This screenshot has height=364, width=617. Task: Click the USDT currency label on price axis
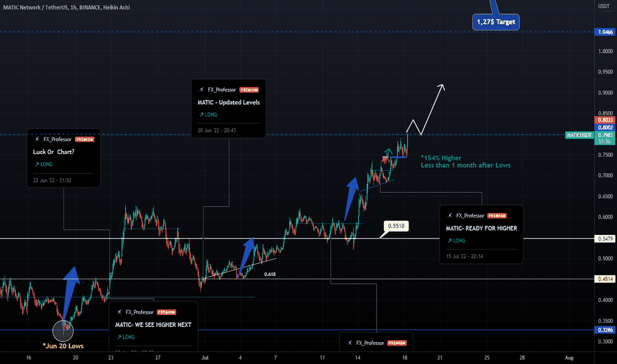tap(604, 6)
